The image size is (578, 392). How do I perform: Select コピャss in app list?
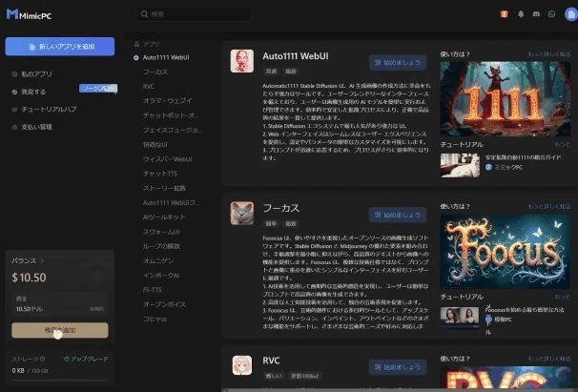tap(155, 319)
